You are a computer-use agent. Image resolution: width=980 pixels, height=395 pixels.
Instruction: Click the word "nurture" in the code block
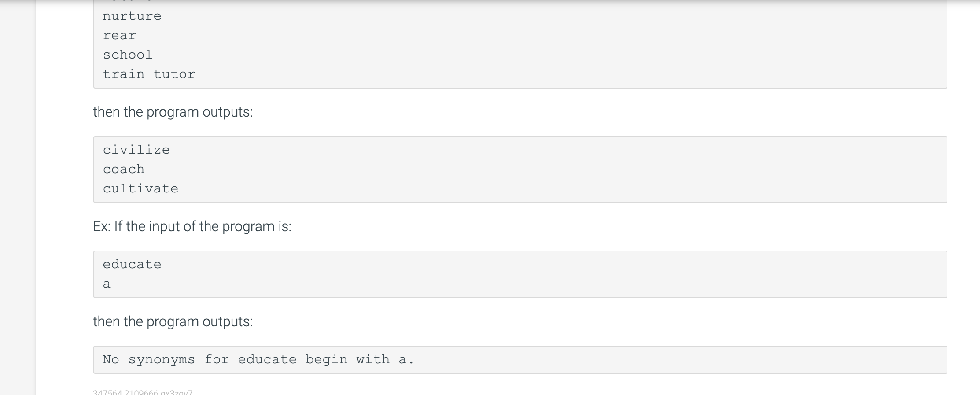(132, 16)
